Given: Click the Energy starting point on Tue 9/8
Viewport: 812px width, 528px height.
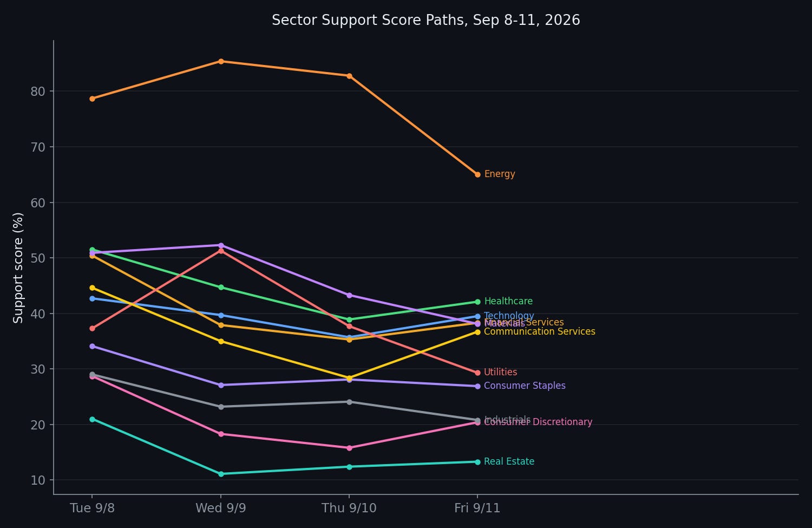Looking at the screenshot, I should click(92, 99).
